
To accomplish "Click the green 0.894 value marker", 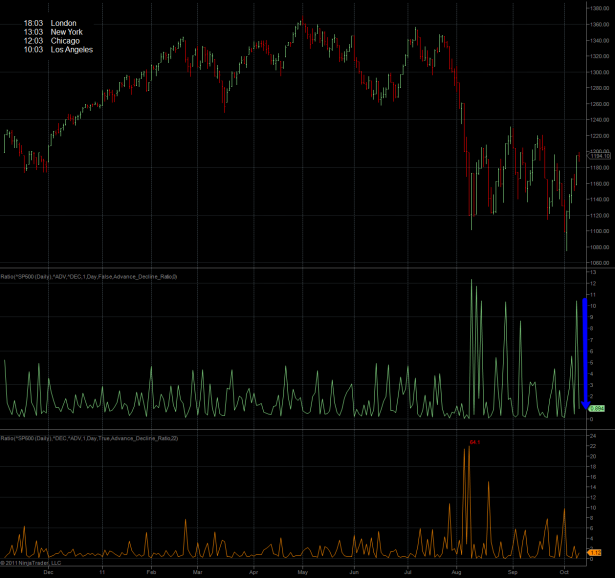I will (595, 408).
